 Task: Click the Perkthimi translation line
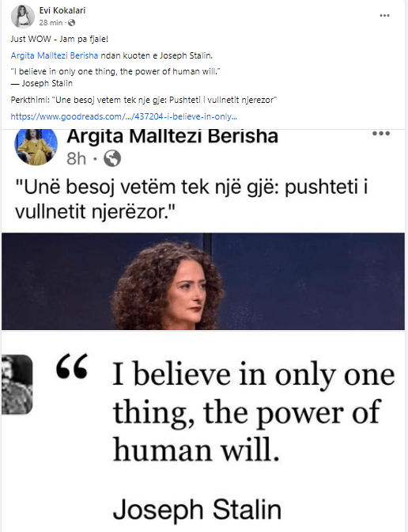click(x=144, y=100)
